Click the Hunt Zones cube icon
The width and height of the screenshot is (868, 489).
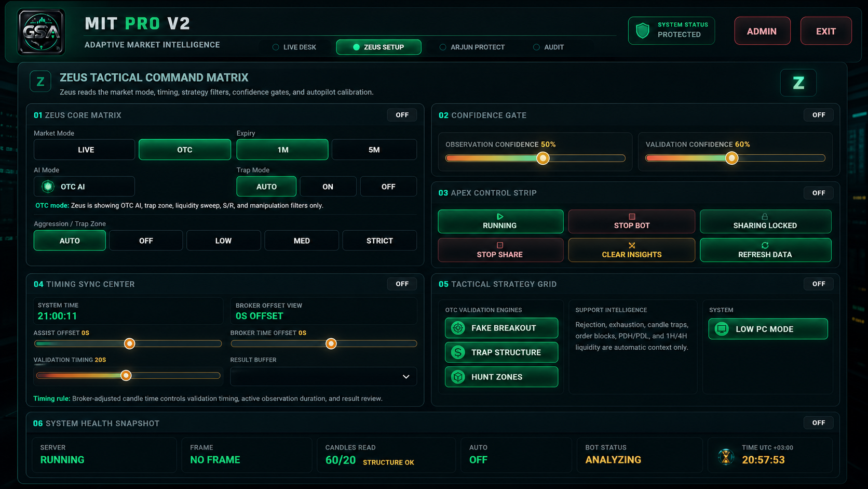pos(458,377)
